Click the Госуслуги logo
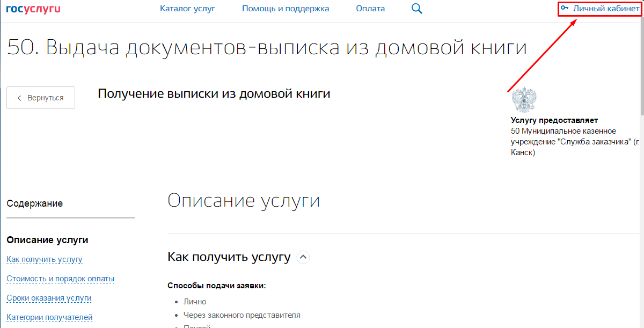Image resolution: width=644 pixels, height=328 pixels. pos(33,9)
